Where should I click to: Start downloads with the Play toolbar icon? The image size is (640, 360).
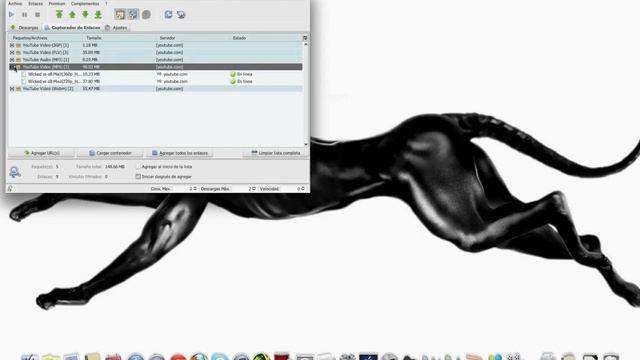(11, 15)
